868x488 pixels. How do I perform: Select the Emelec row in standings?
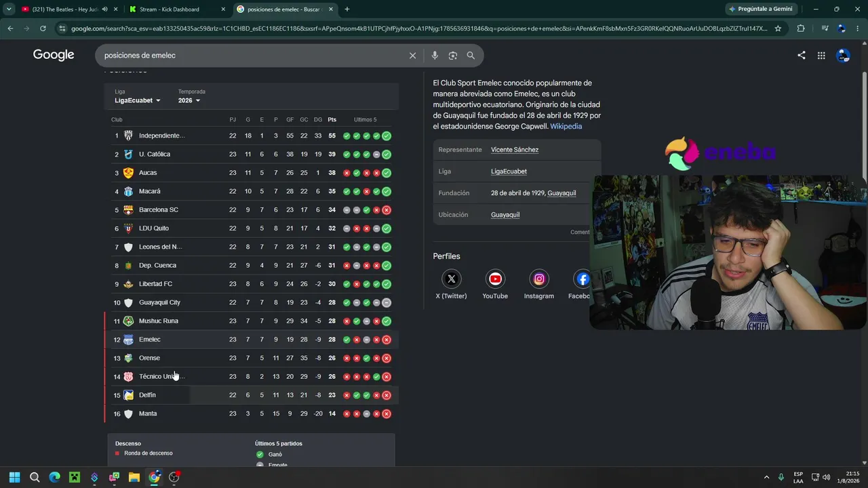[x=252, y=340]
